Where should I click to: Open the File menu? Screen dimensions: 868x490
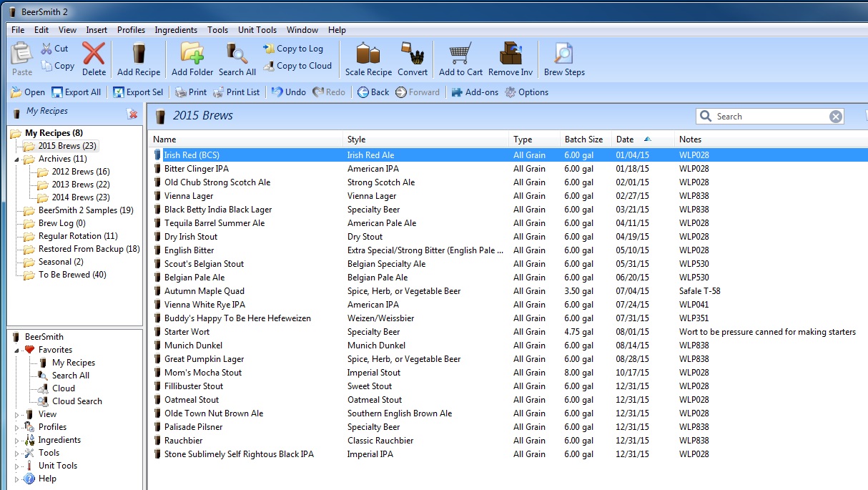point(18,30)
